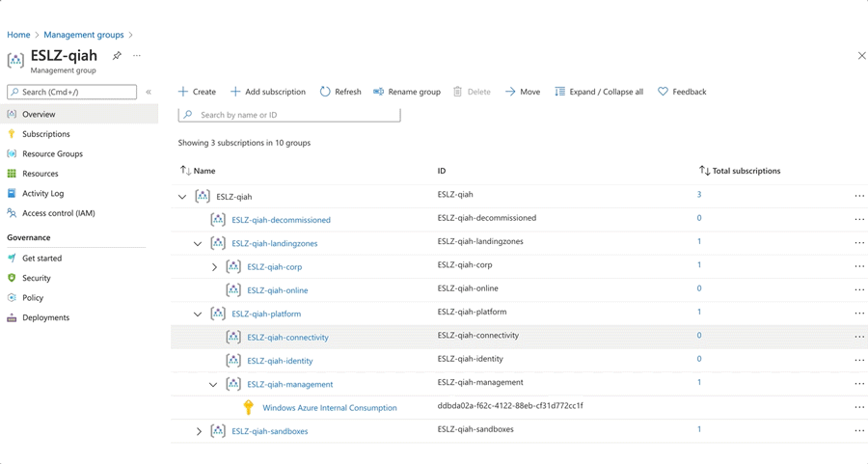The image size is (868, 464).
Task: Toggle Expand / Collapse all
Action: coord(598,92)
